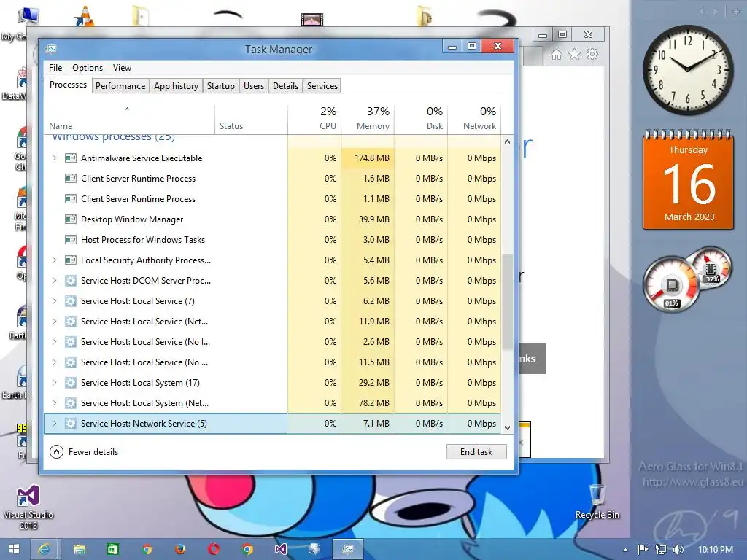Sort by the Memory column header
This screenshot has height=560, width=747.
click(368, 119)
